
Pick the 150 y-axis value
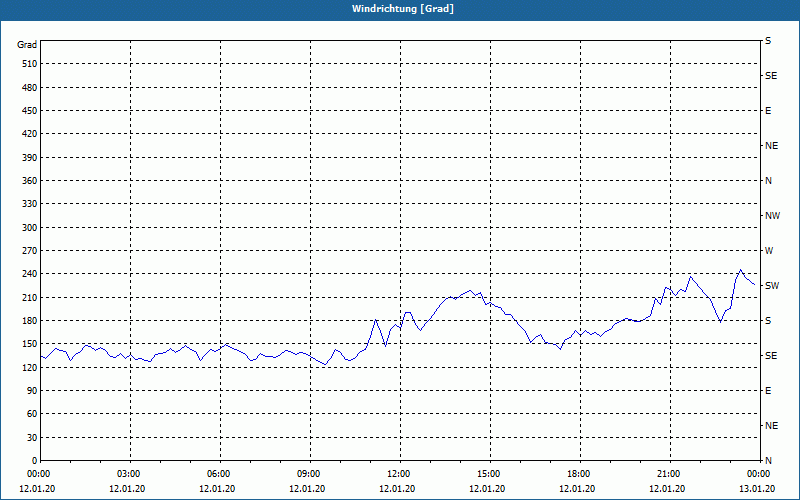(x=30, y=344)
